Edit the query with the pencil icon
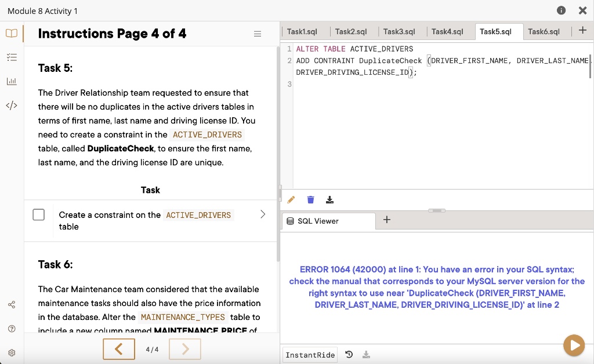594x364 pixels. (291, 199)
